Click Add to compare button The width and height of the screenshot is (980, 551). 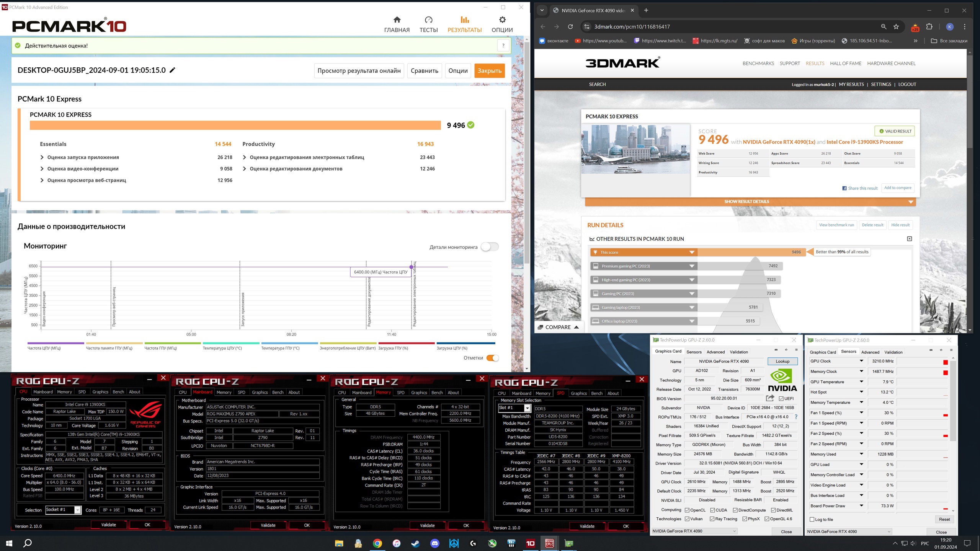(x=898, y=188)
